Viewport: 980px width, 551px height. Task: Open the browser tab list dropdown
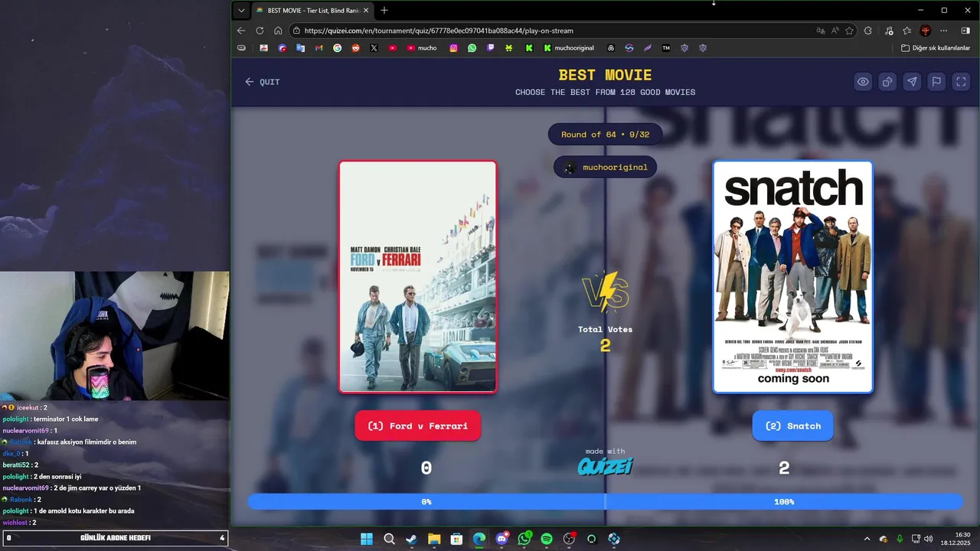tap(241, 11)
